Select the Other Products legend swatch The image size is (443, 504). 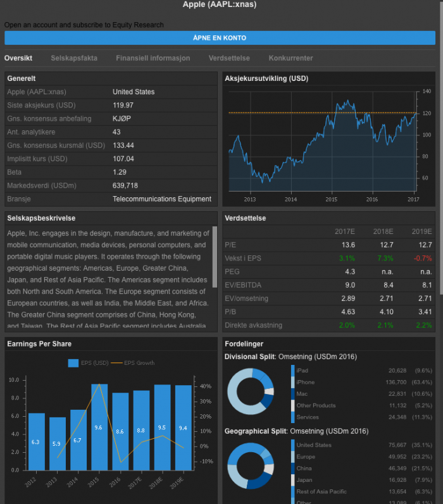pos(293,405)
